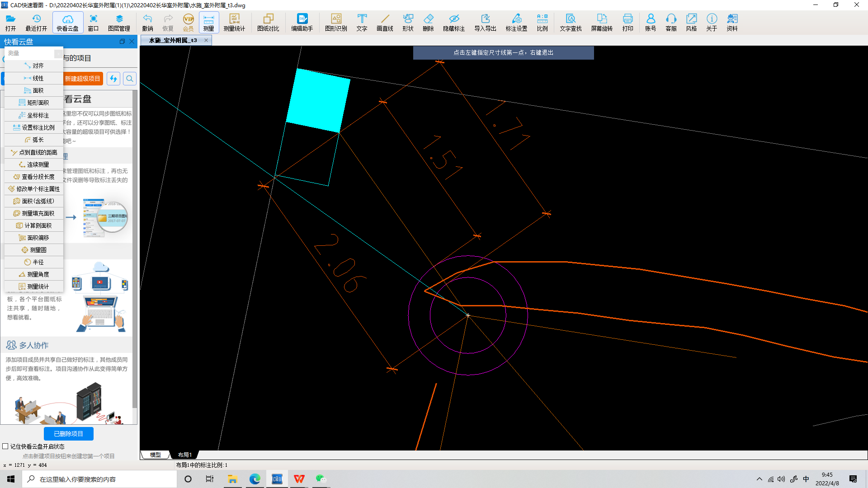Choose 连续测量 continuous measure

pos(34,164)
